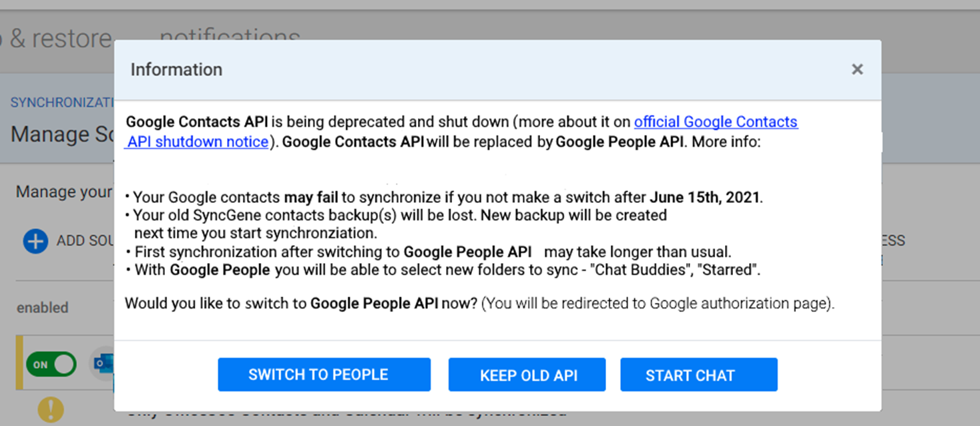980x426 pixels.
Task: Dismiss the Information dialog with the X
Action: click(x=856, y=69)
